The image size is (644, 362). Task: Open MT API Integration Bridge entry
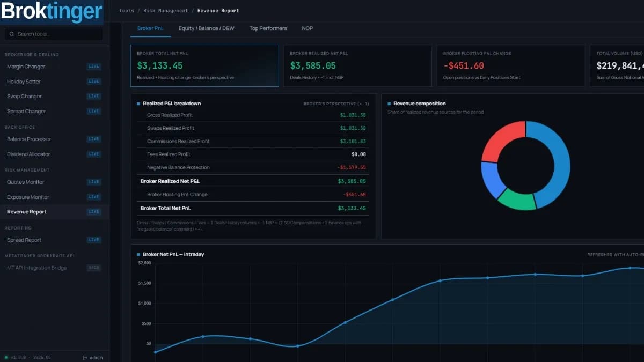click(54, 268)
